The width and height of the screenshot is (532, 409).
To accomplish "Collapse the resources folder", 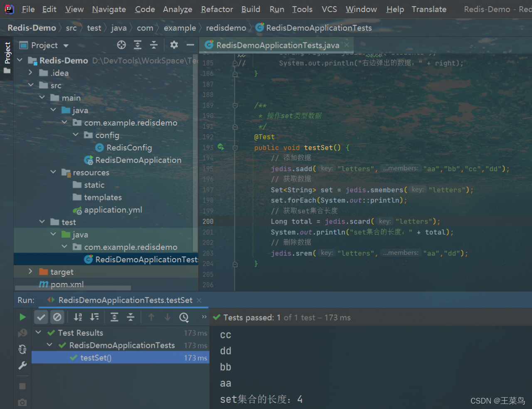I will point(53,172).
